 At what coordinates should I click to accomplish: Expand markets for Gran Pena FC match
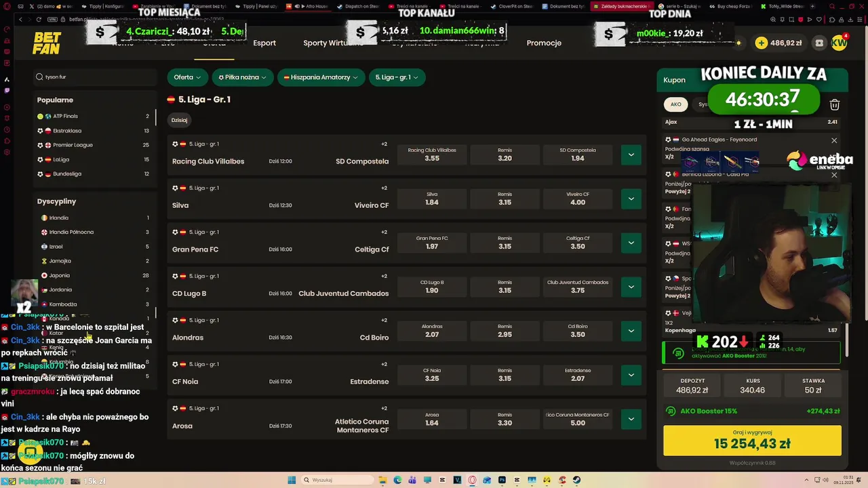tap(631, 243)
